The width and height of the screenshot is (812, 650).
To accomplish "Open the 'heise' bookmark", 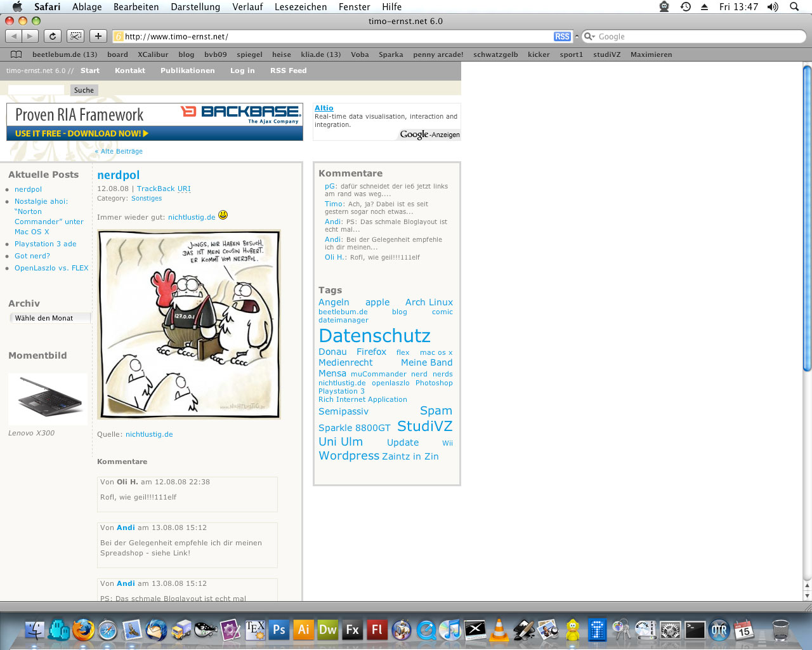I will [x=282, y=55].
